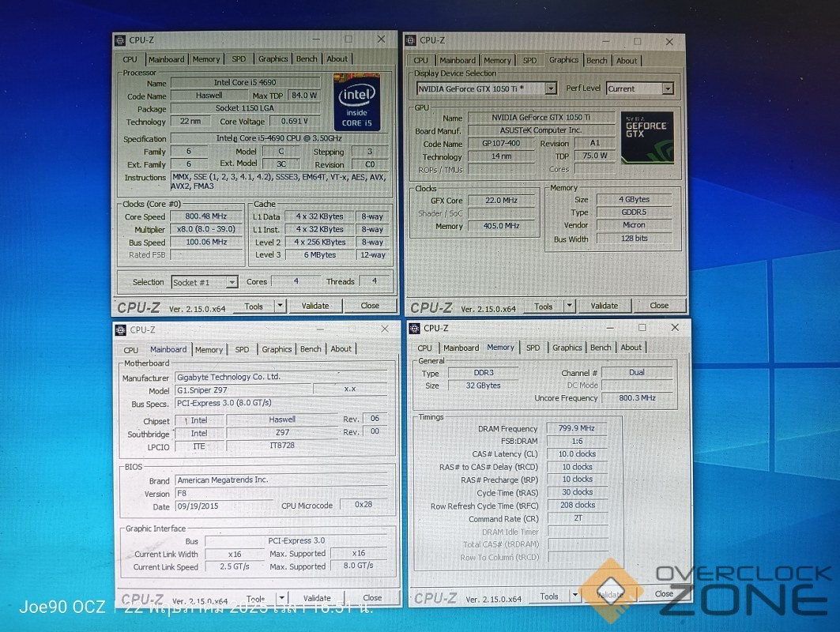The image size is (840, 632).
Task: Click Core Speed value 800.48 MHz
Action: pos(206,216)
